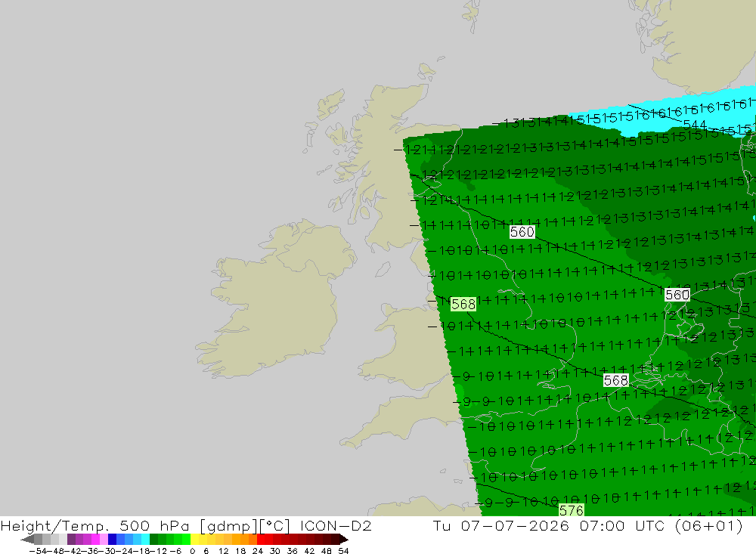Click the ICON-D2 model name
Viewport: 756px width, 554px height.
[336, 525]
